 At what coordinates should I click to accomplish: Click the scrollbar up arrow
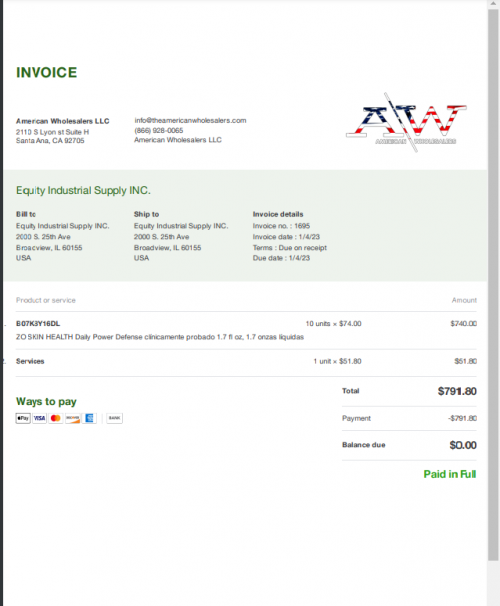pos(493,4)
